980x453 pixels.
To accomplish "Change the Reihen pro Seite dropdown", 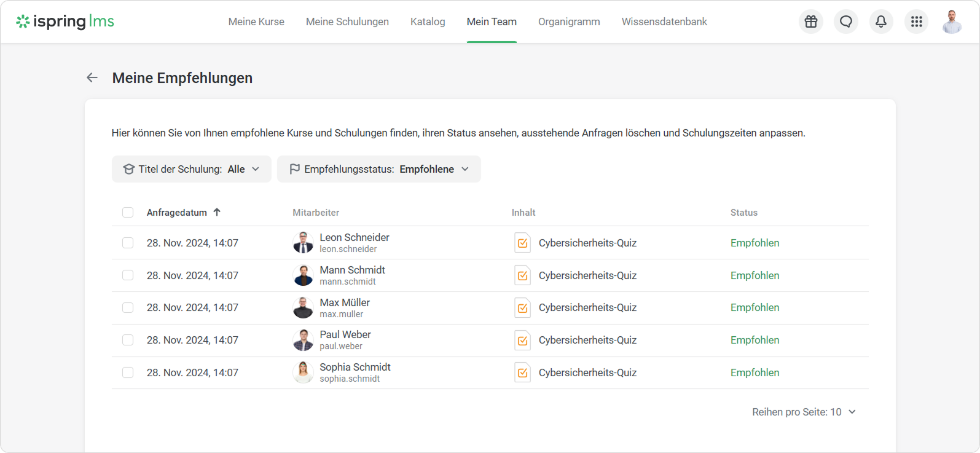I will point(804,412).
